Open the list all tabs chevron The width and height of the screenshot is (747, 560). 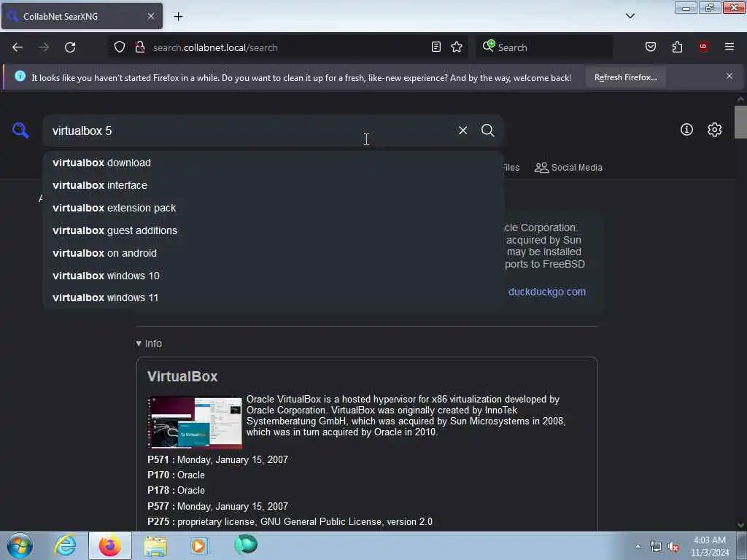point(630,16)
